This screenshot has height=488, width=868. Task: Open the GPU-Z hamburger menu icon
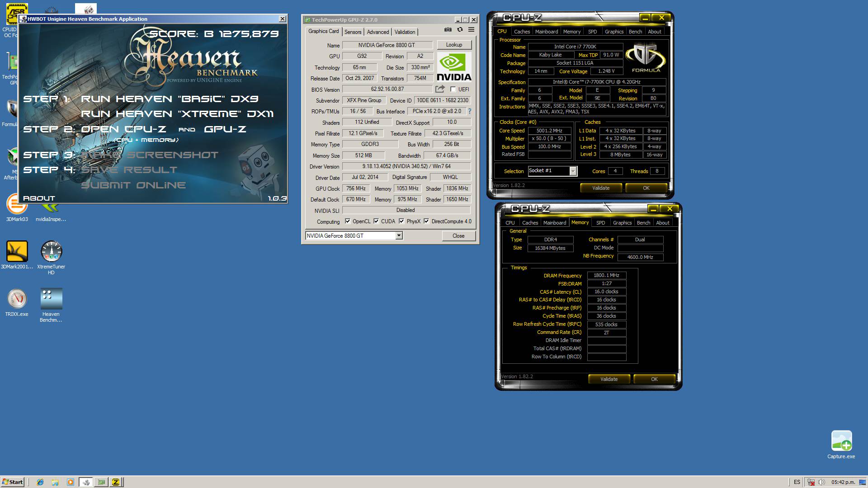click(471, 30)
